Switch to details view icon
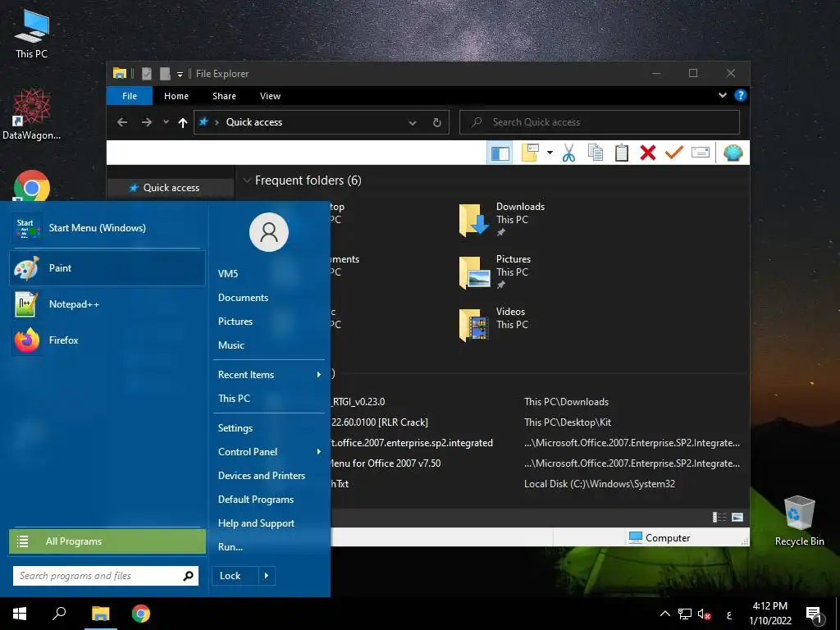Screen dimensions: 840x630 (x=719, y=517)
